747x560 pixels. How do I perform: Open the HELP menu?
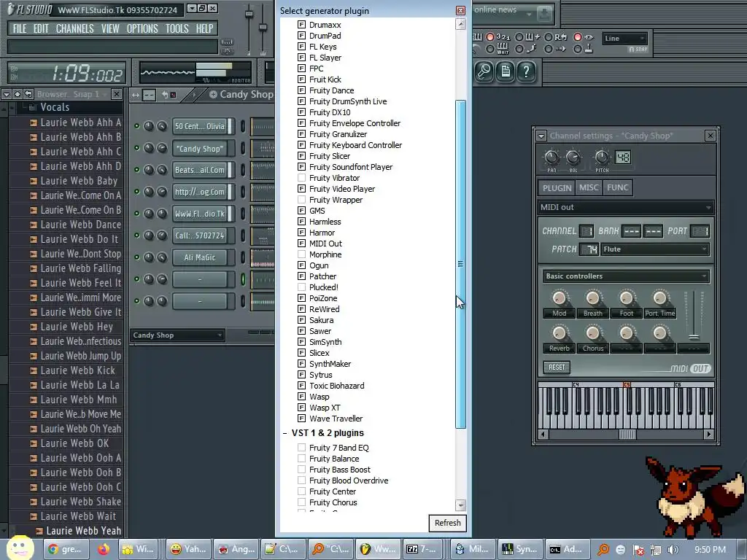(x=205, y=28)
